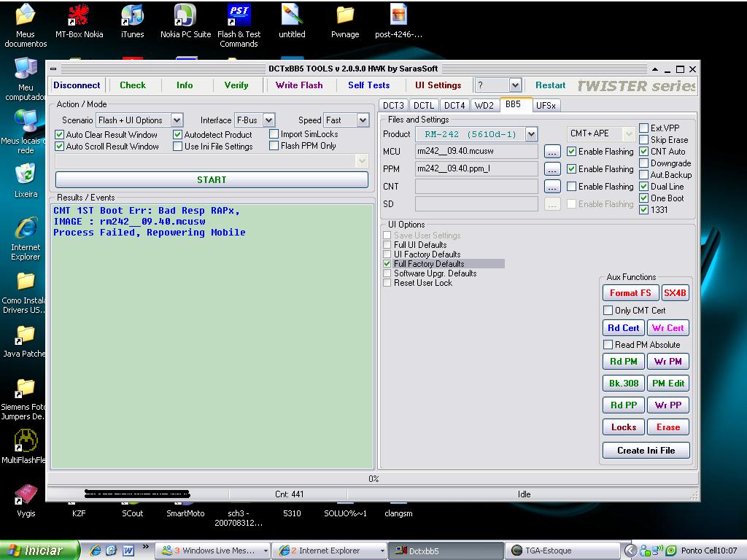747x560 pixels.
Task: Open Flash & Test Commands shortcut
Action: tap(239, 25)
